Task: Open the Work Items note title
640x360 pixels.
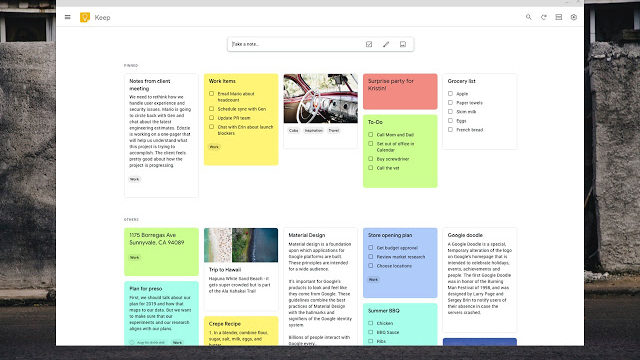Action: 222,81
